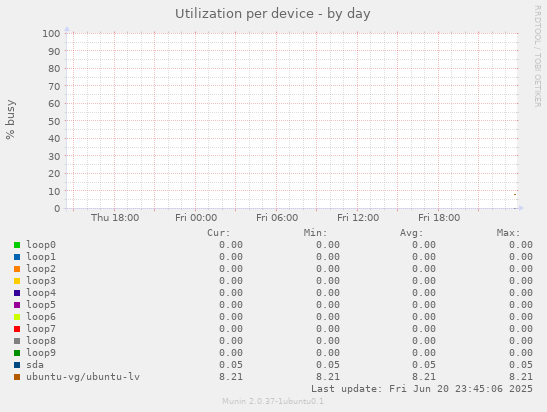Click the loop1 blue color swatch
This screenshot has width=547, height=412.
[17, 257]
